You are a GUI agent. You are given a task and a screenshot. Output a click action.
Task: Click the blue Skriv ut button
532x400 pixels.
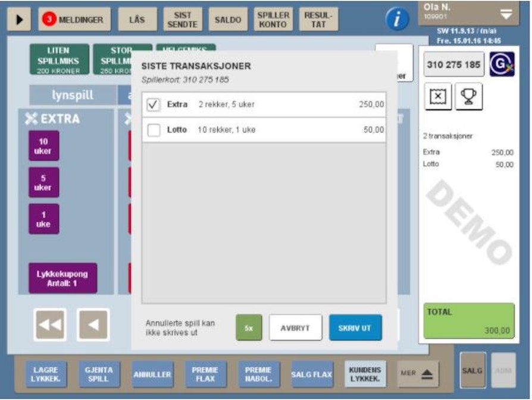tap(355, 327)
